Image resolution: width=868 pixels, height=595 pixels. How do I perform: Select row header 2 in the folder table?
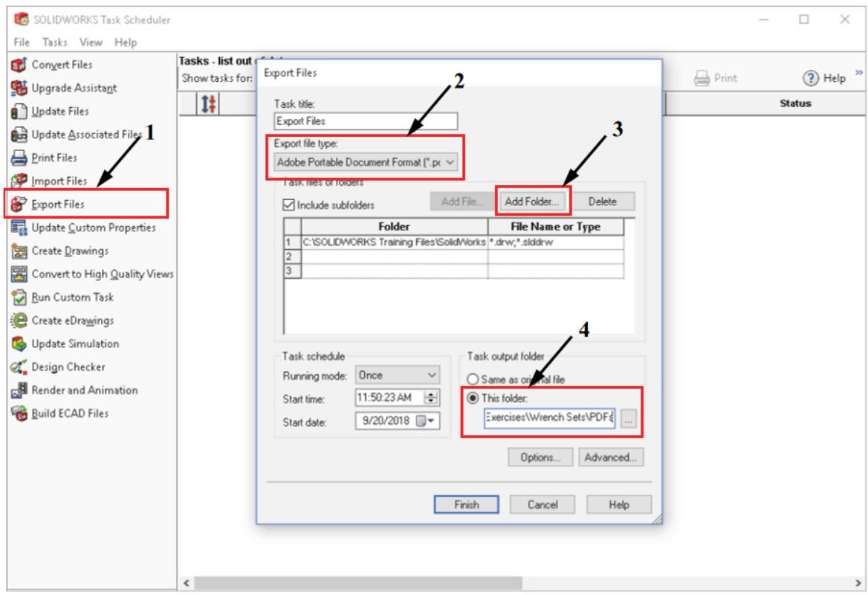click(292, 257)
